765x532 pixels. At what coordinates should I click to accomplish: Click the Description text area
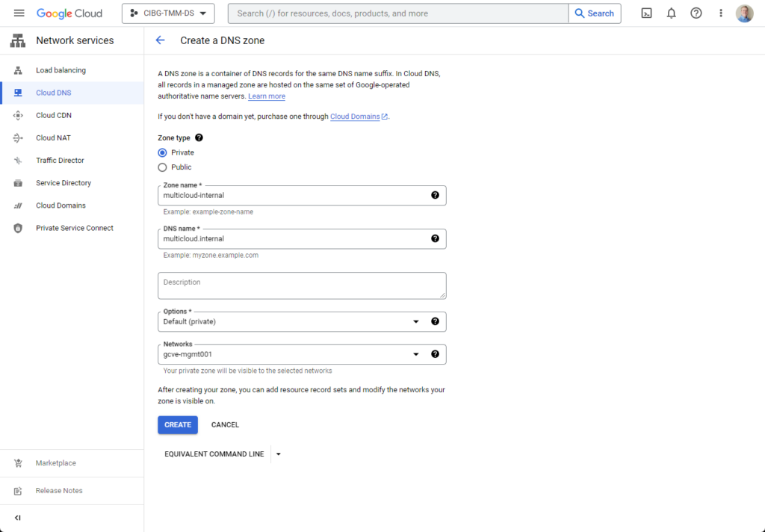pos(302,285)
